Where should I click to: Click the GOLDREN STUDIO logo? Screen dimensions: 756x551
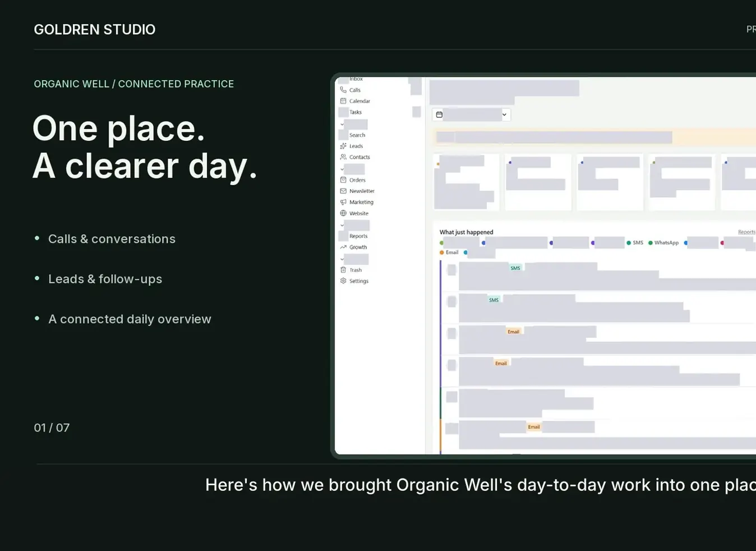click(95, 29)
